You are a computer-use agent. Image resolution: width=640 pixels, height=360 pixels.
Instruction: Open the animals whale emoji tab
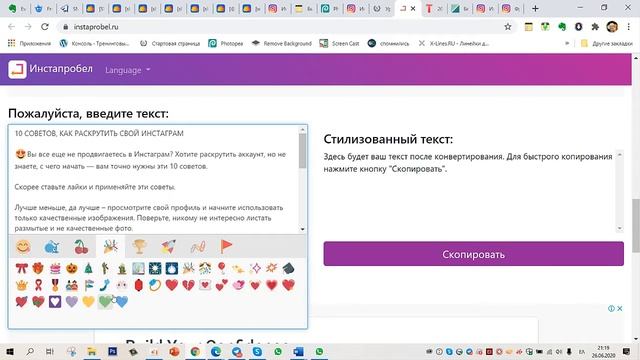coord(52,246)
